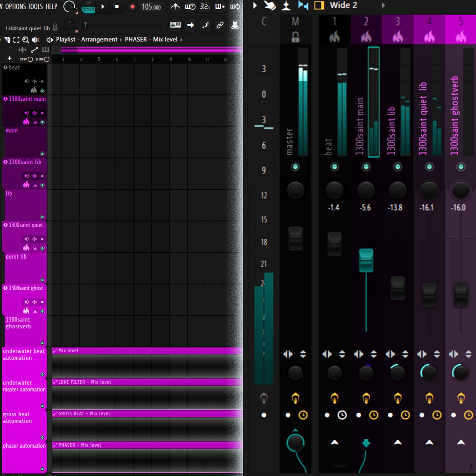Click the playlist select frame tool
The width and height of the screenshot is (476, 476).
click(16, 40)
